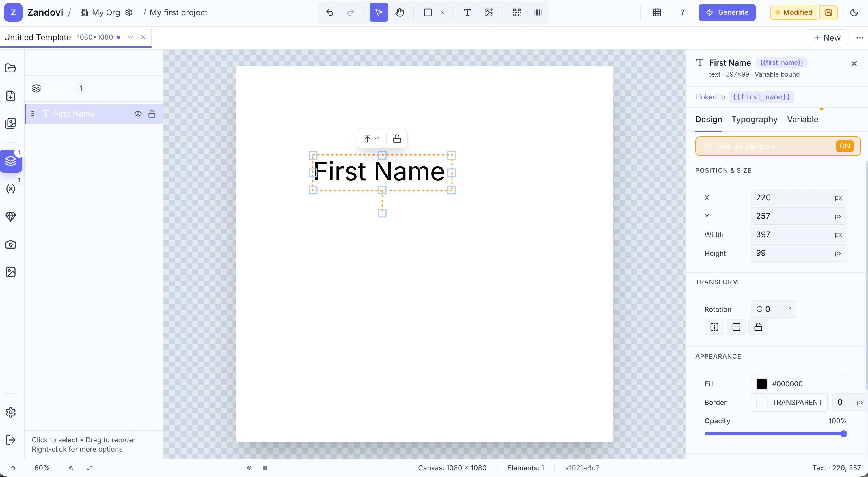The width and height of the screenshot is (868, 477).
Task: Click the Width input field
Action: [799, 234]
